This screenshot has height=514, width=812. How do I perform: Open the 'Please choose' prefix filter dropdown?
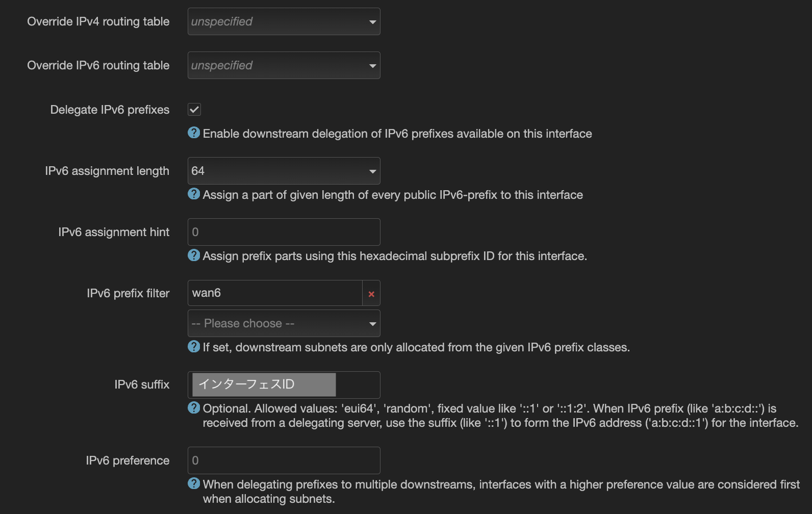284,323
